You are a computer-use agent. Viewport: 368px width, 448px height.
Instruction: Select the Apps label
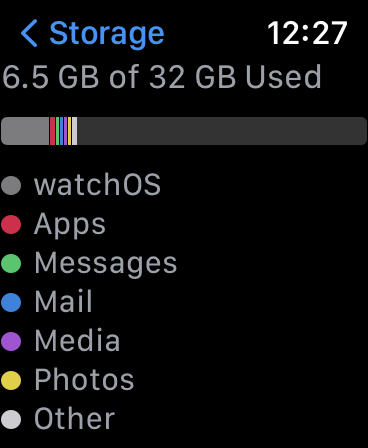tap(70, 225)
